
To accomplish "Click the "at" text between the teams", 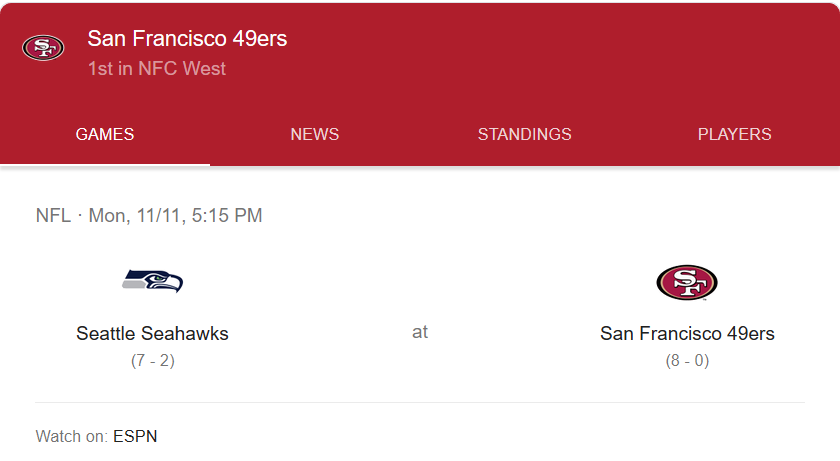I will click(420, 332).
